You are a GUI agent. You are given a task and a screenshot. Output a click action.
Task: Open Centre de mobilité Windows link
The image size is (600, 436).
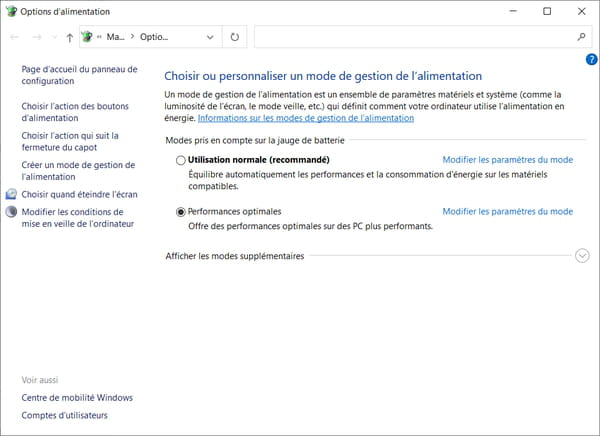77,398
